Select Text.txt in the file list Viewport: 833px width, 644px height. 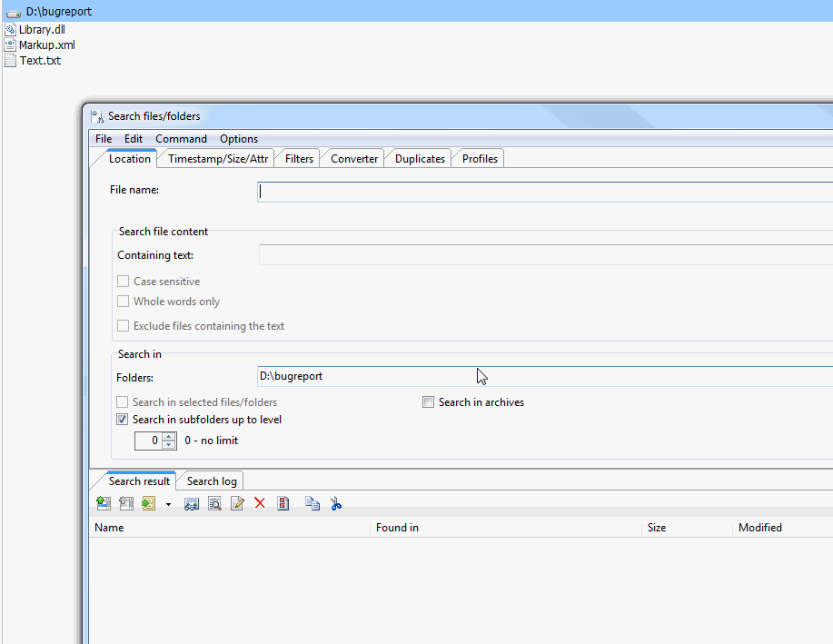pos(40,61)
